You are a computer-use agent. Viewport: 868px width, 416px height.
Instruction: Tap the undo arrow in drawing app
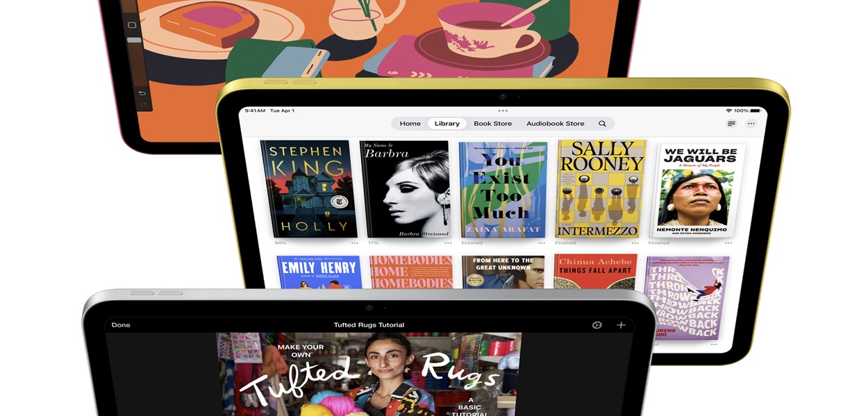pos(142,93)
